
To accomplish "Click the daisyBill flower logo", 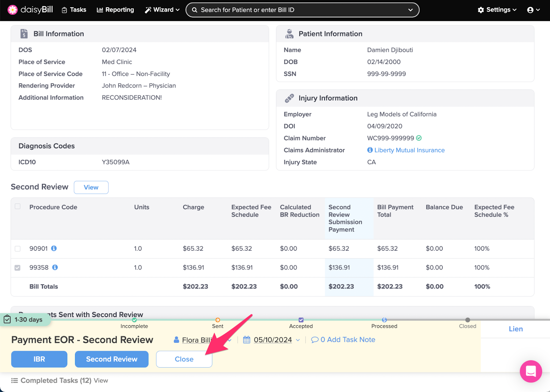I will 12,10.
